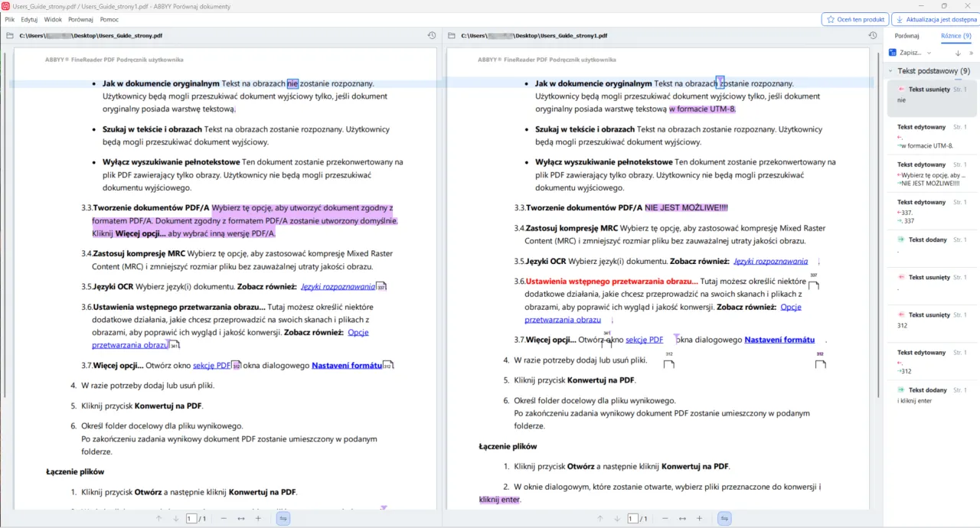Go to next page in left document

[175, 519]
